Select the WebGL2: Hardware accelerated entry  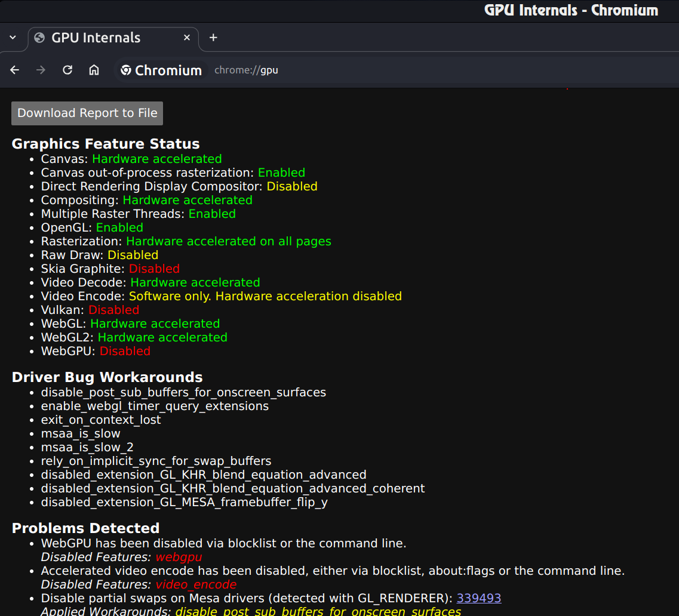click(134, 338)
